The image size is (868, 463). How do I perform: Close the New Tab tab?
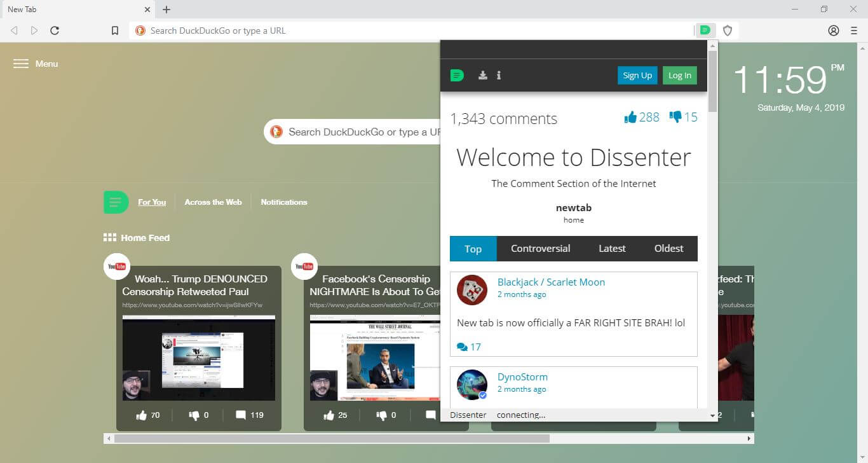tap(147, 10)
